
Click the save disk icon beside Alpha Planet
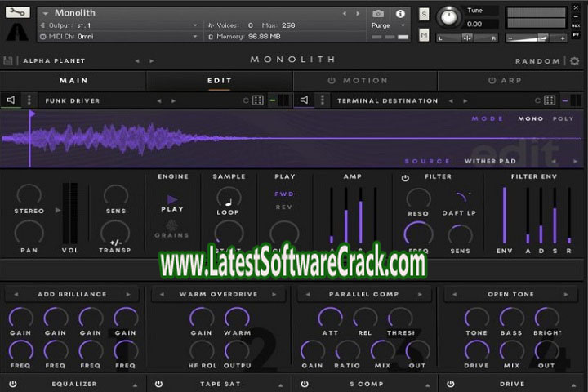point(8,61)
